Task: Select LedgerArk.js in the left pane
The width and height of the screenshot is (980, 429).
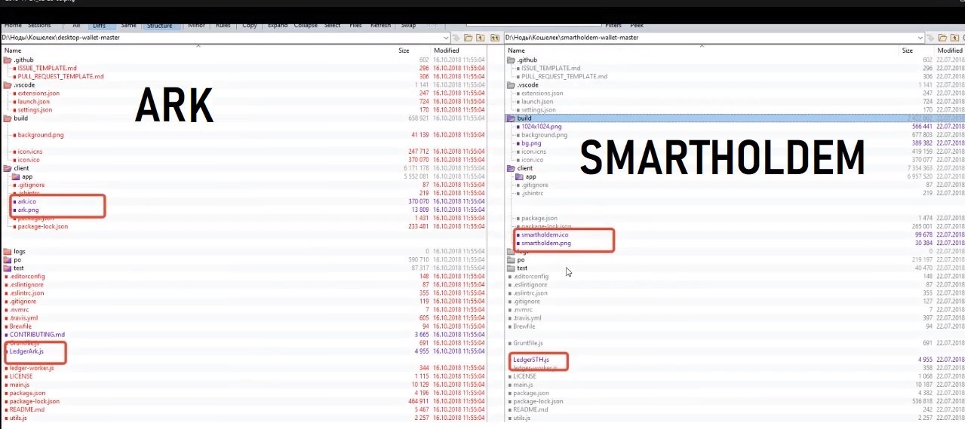Action: (x=27, y=351)
